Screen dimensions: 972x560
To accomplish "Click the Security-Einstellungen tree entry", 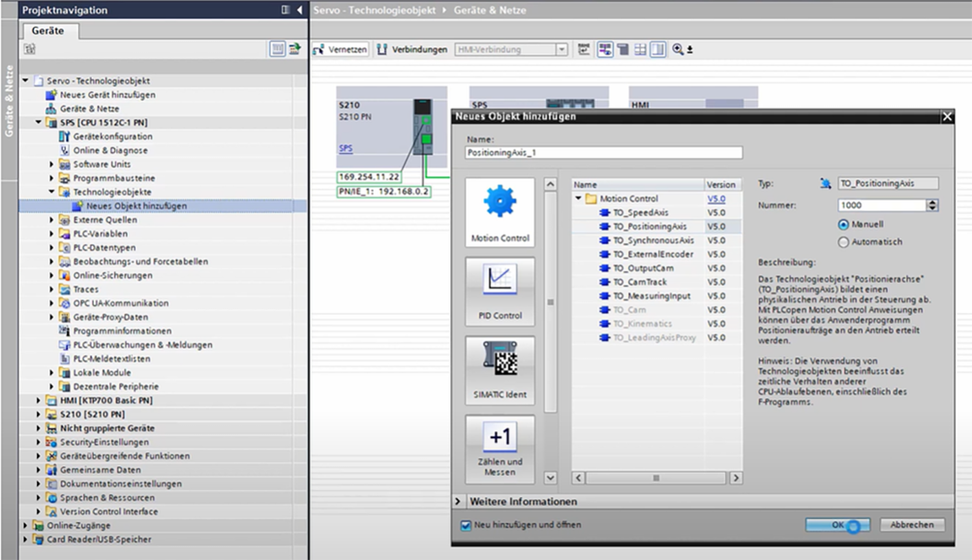I will pyautogui.click(x=104, y=442).
